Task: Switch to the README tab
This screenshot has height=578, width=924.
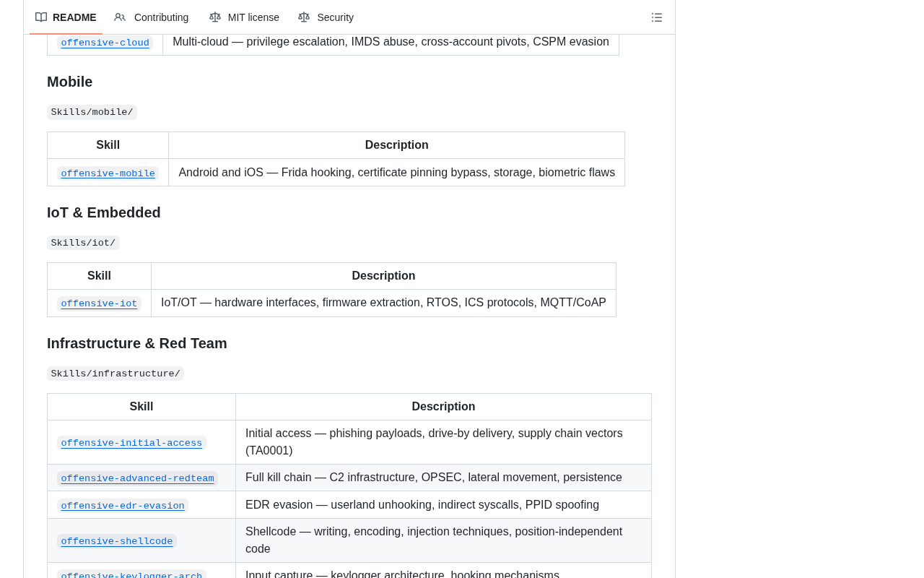Action: pyautogui.click(x=66, y=17)
